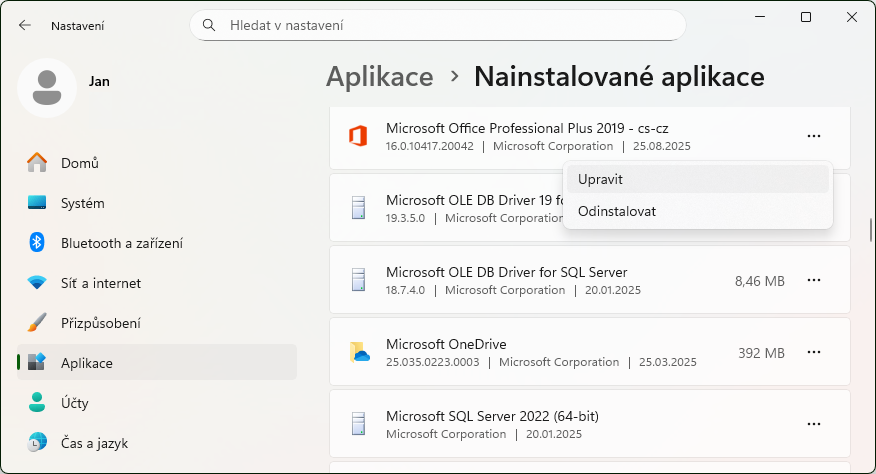Click the Microsoft OneDrive cloud icon

359,352
